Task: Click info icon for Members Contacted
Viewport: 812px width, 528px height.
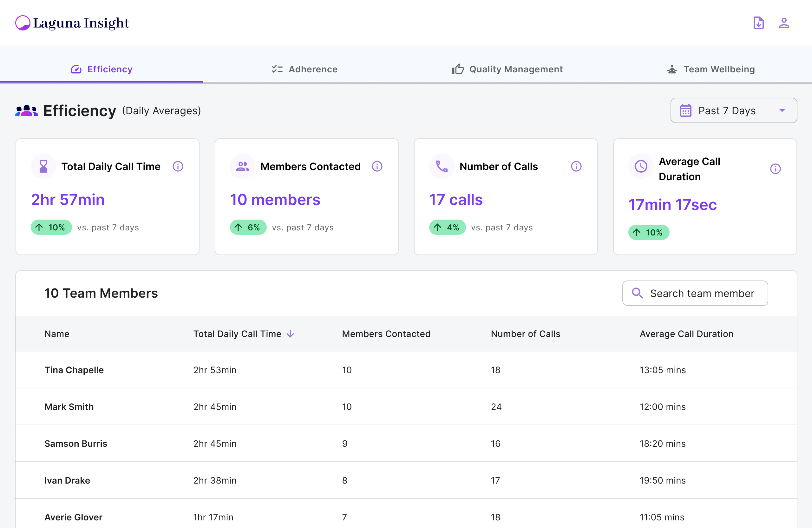Action: point(377,167)
